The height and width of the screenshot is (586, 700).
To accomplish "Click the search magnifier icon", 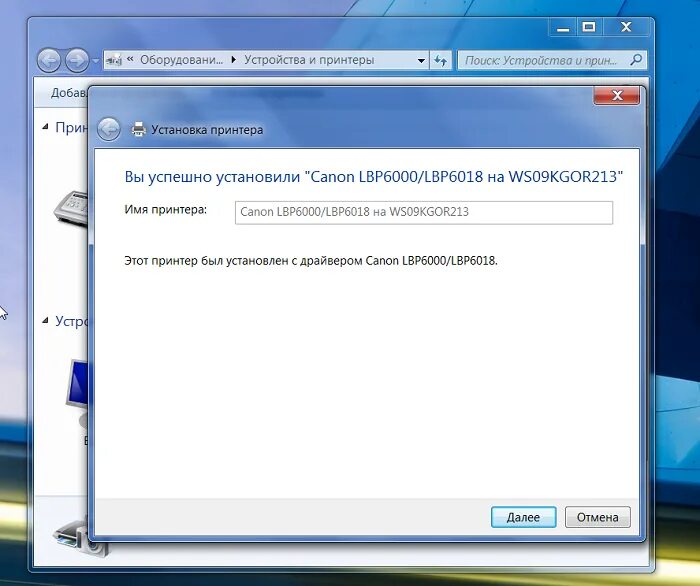I will tap(636, 60).
